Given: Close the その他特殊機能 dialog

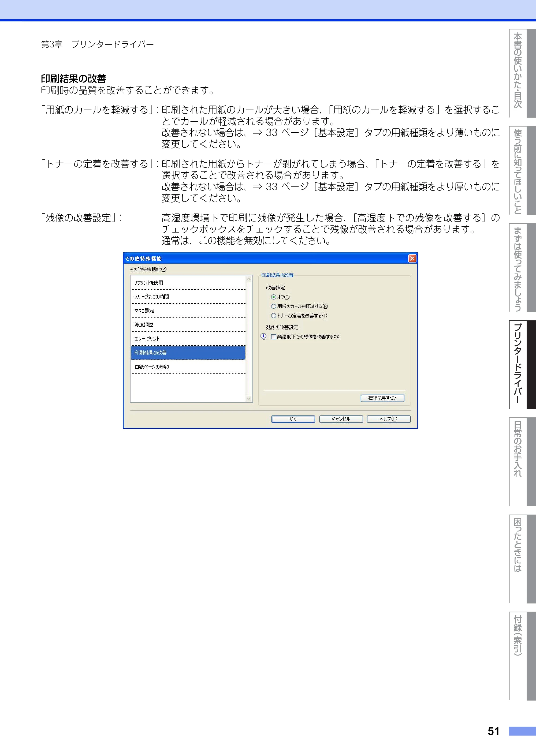Looking at the screenshot, I should 412,258.
